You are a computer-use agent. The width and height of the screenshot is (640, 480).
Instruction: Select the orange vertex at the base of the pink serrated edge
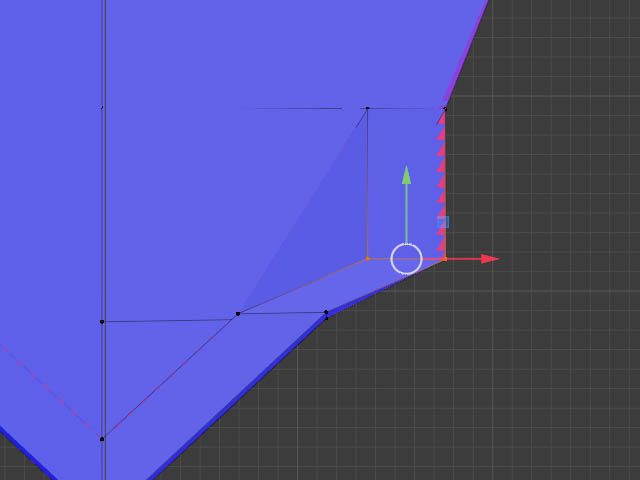445,259
